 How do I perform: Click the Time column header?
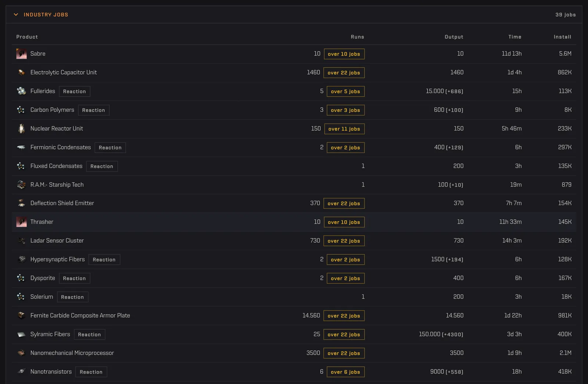pos(514,37)
